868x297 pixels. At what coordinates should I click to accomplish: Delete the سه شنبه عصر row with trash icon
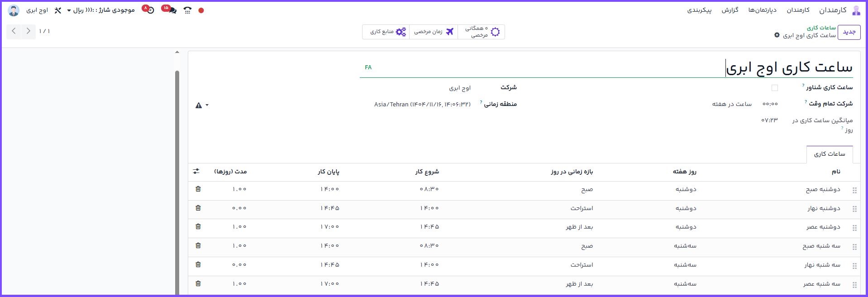pos(198,284)
